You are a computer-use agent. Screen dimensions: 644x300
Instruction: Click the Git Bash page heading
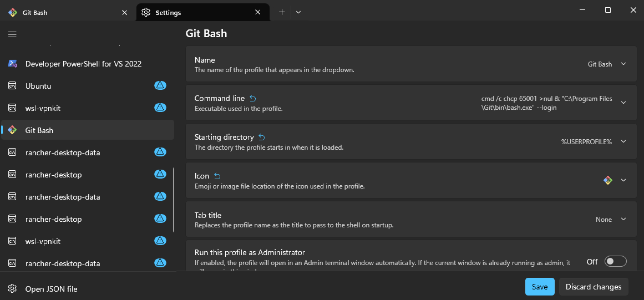206,33
